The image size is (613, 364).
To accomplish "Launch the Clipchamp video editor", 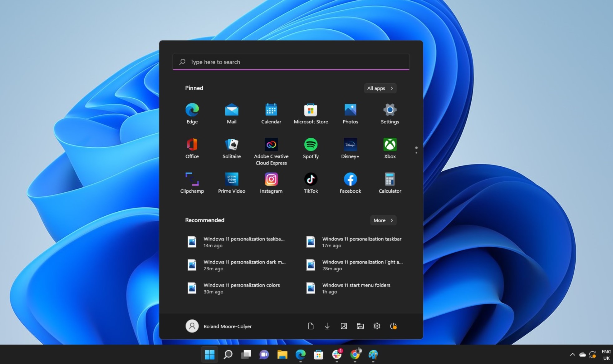I will pos(192,179).
